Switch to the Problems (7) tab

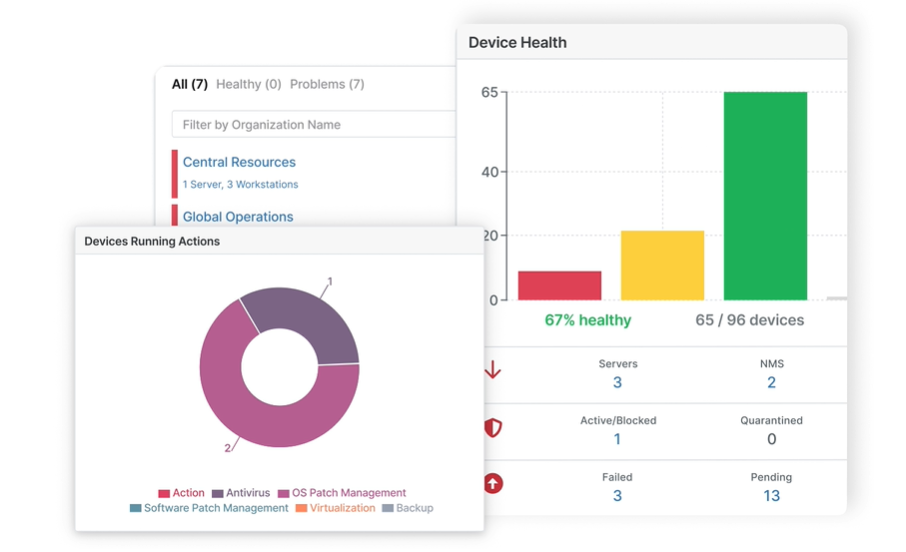(327, 84)
